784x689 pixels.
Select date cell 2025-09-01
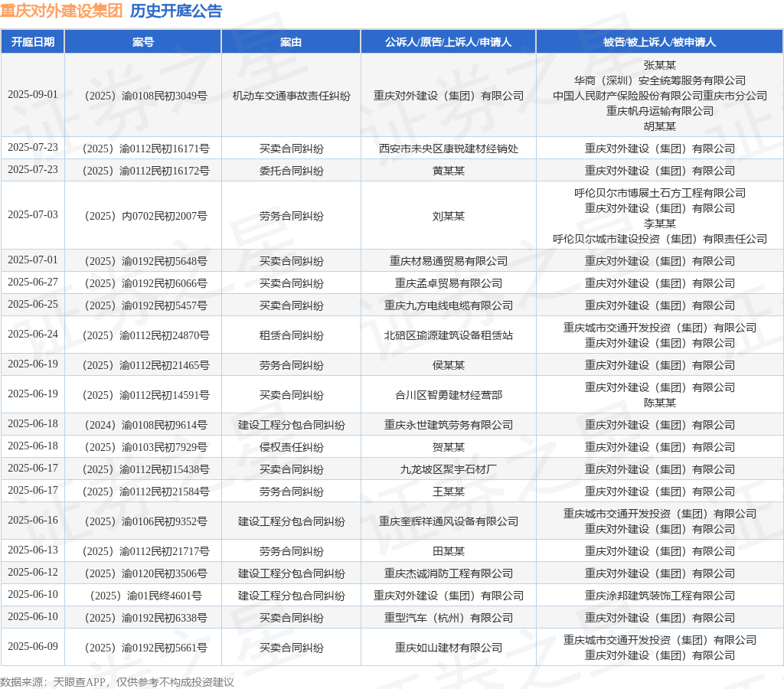point(33,94)
